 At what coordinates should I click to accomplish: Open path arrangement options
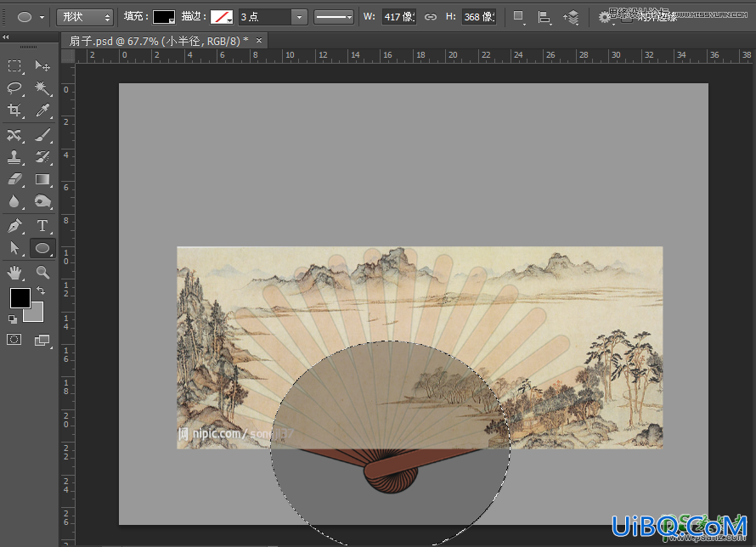tap(572, 17)
